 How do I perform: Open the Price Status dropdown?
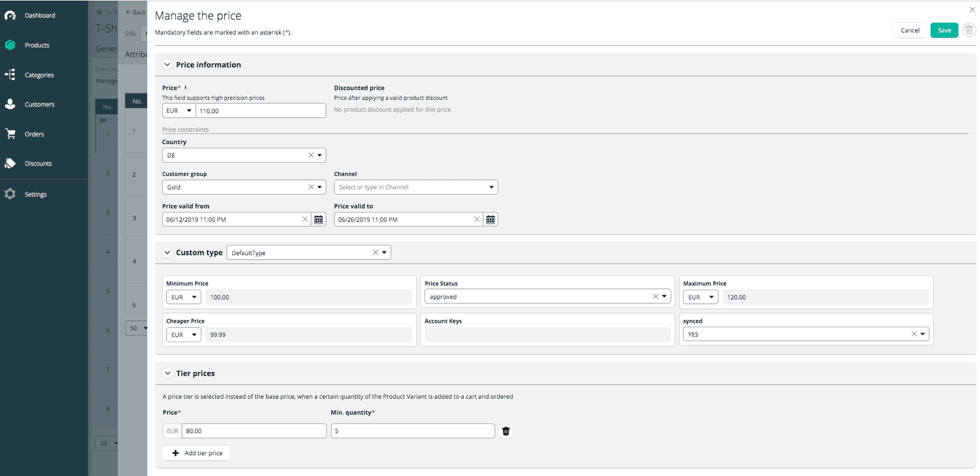[x=664, y=296]
